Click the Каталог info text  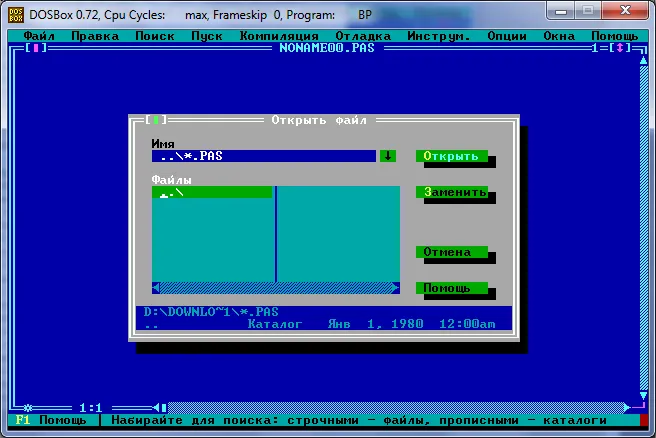275,324
